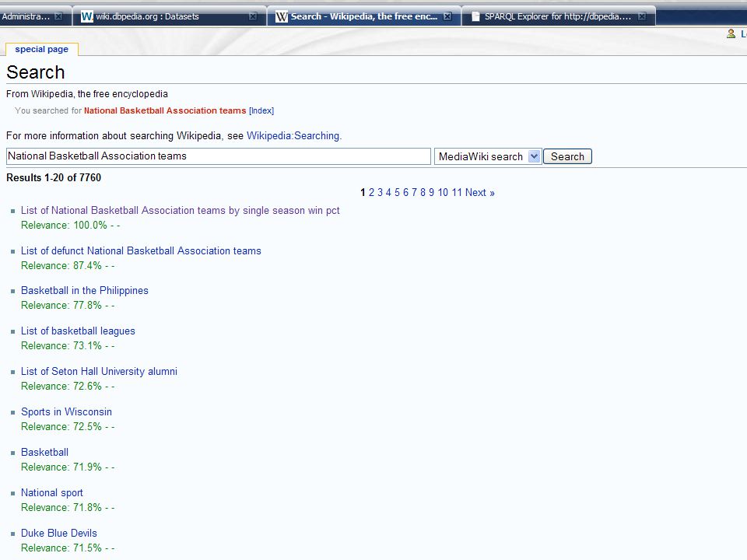The image size is (747, 560).
Task: Click the 'Relevance: 71.5%' text
Action: point(61,548)
